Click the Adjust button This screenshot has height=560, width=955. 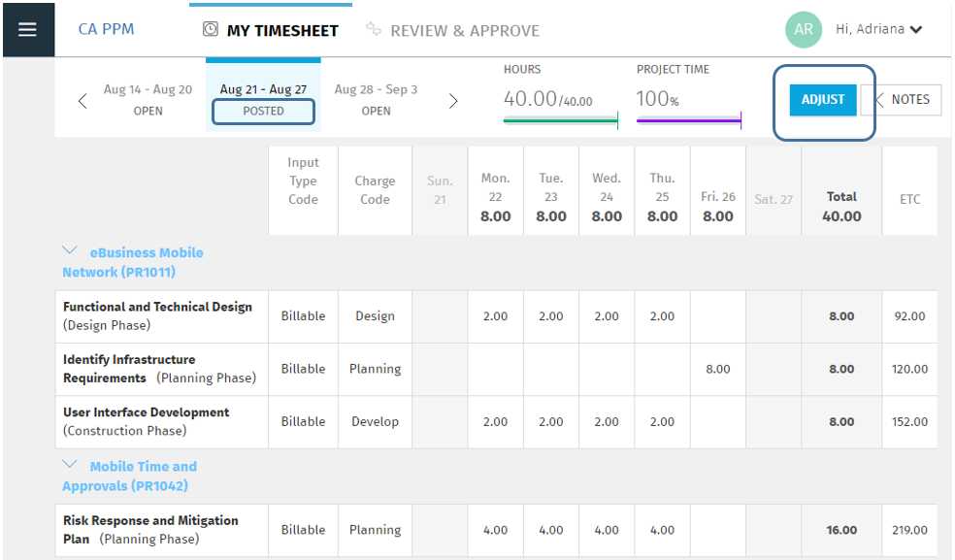[x=823, y=100]
